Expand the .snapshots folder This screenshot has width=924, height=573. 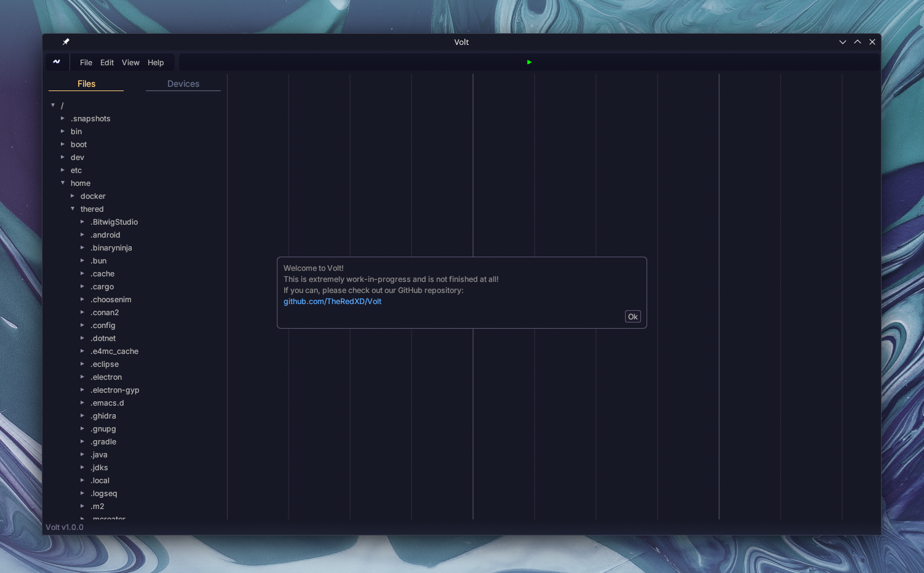click(63, 118)
